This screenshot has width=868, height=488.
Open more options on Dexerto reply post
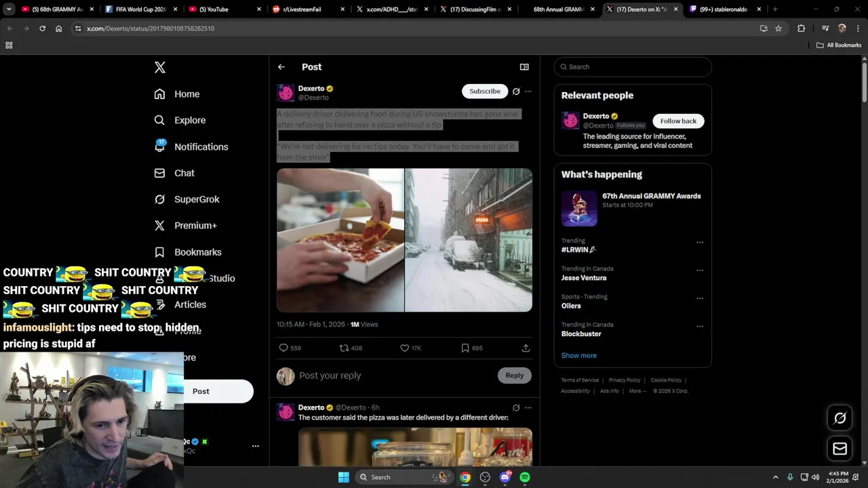pyautogui.click(x=528, y=407)
